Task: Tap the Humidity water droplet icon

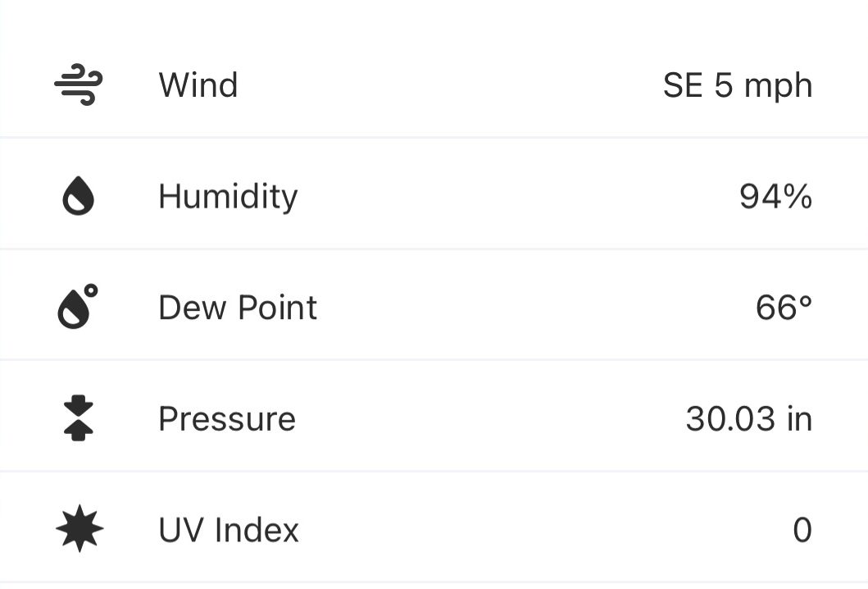Action: (79, 197)
